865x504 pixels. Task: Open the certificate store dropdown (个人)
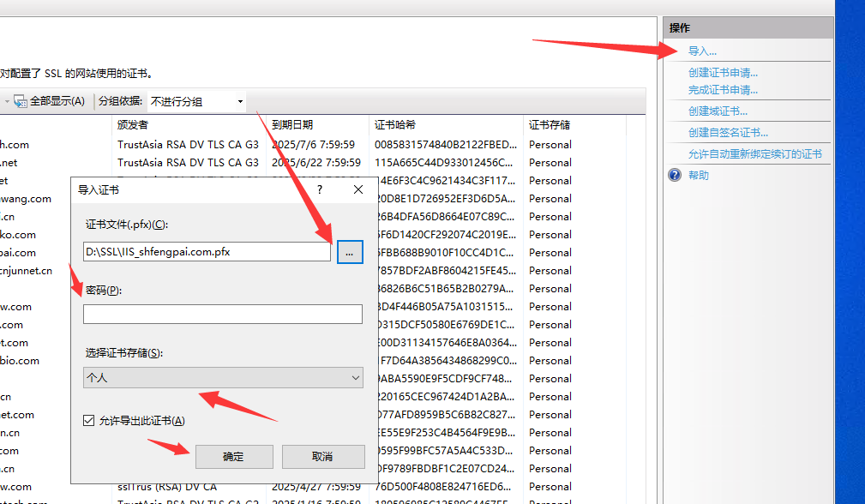223,377
